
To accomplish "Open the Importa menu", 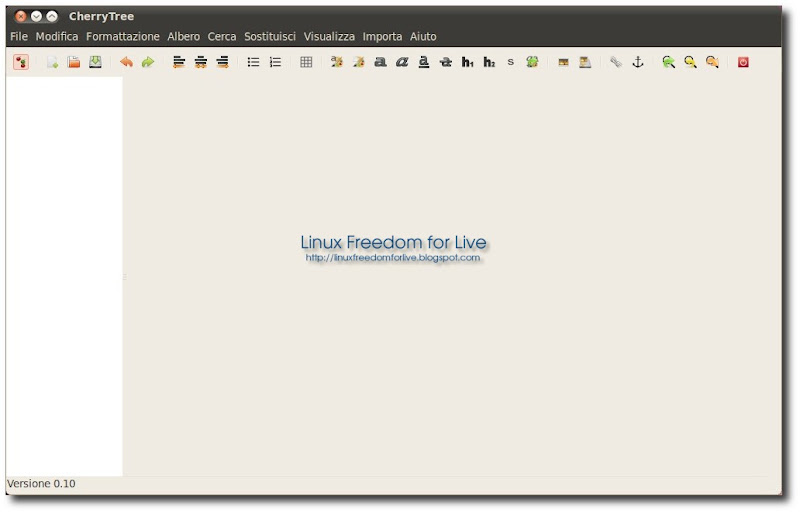I will point(383,37).
